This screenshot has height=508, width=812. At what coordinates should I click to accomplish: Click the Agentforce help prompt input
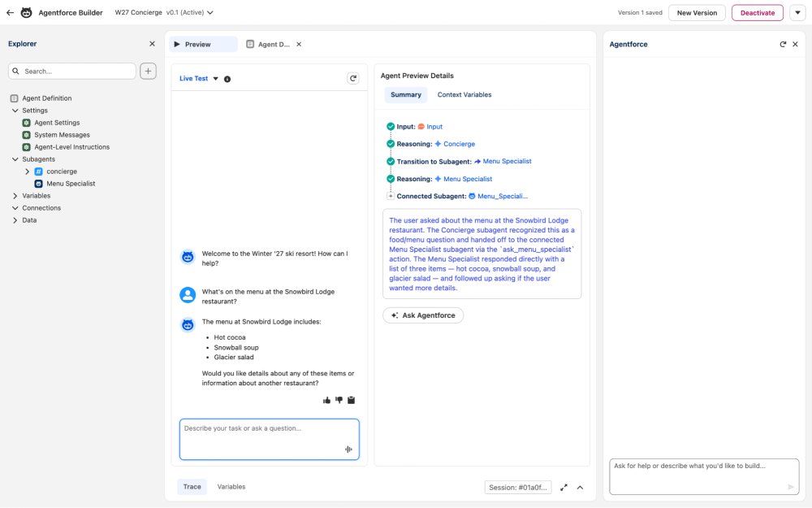pos(704,476)
